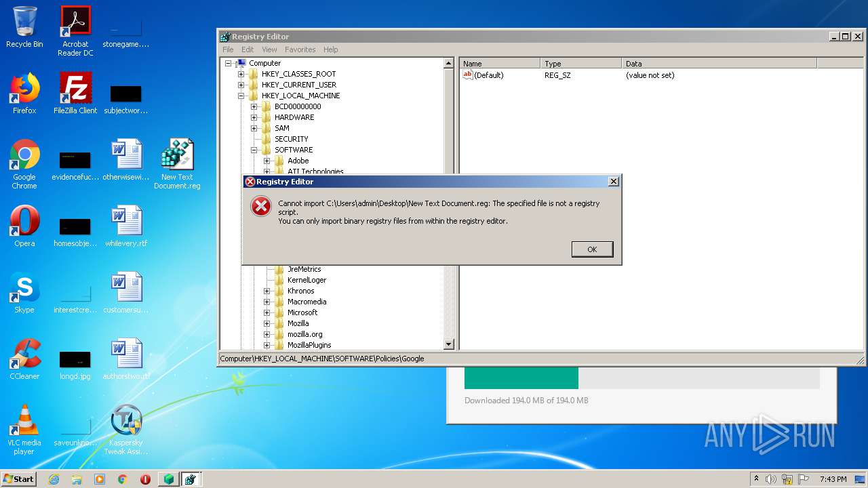Image resolution: width=868 pixels, height=488 pixels.
Task: Click Opera icon in the taskbar
Action: pyautogui.click(x=145, y=479)
